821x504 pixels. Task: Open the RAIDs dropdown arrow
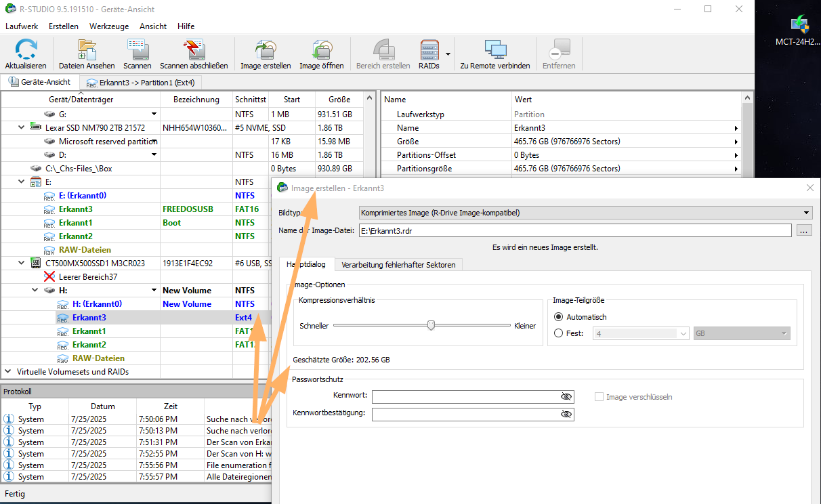coord(448,54)
